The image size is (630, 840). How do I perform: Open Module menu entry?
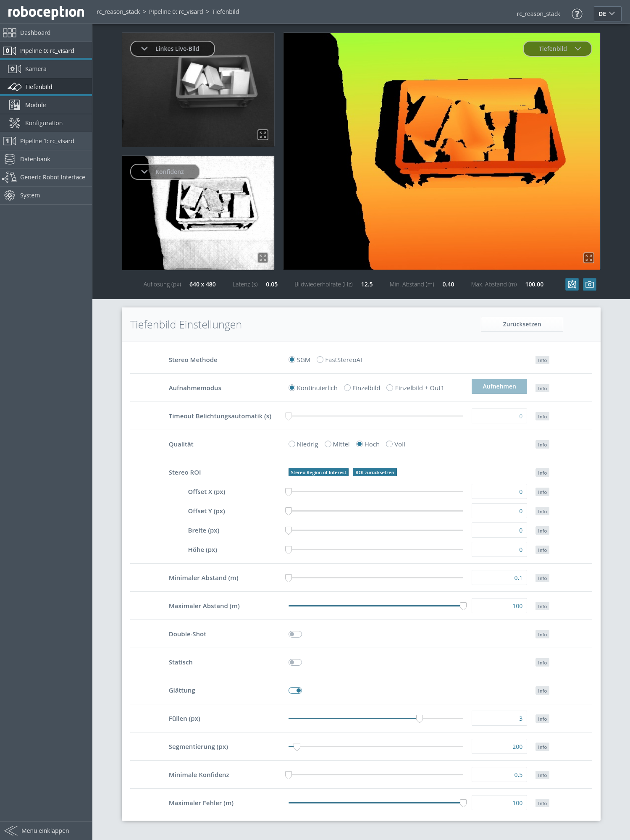(46, 105)
